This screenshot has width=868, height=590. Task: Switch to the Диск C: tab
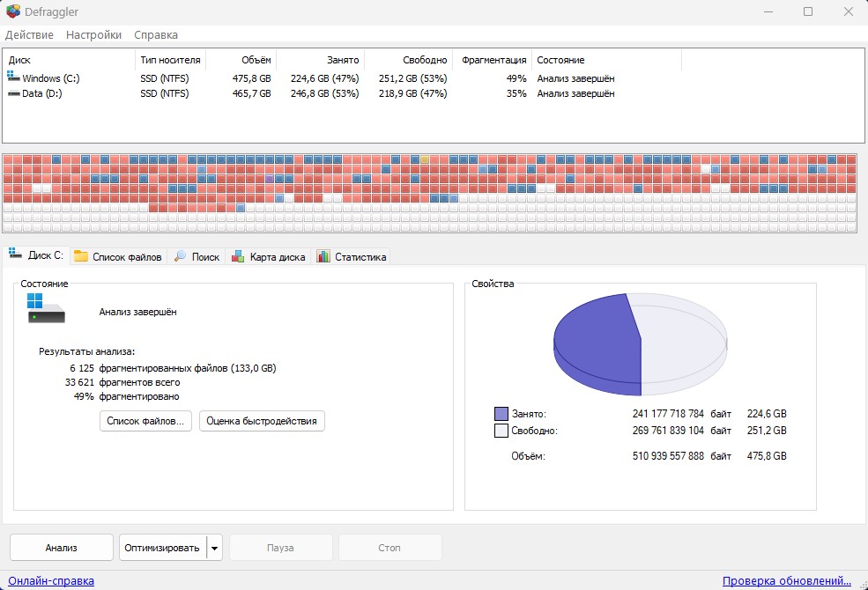(36, 255)
